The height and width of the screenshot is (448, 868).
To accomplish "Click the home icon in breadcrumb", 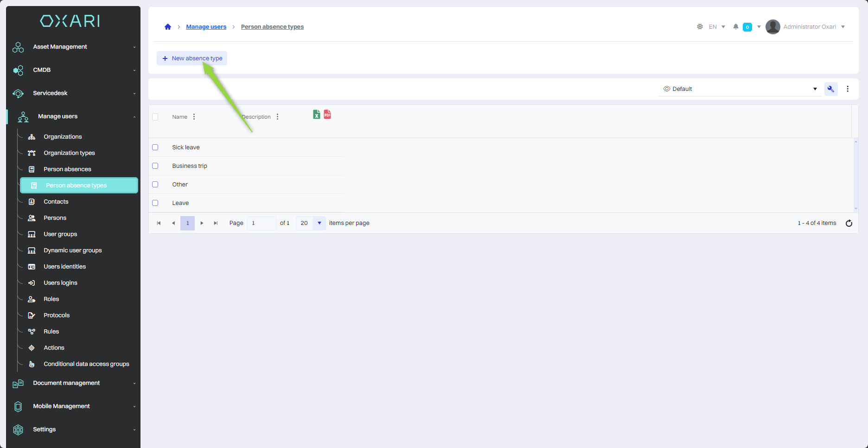I will pyautogui.click(x=168, y=27).
